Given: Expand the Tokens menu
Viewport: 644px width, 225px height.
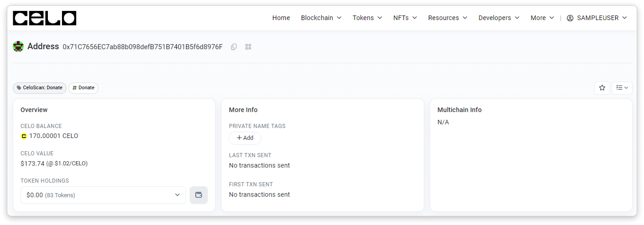Looking at the screenshot, I should click(367, 18).
